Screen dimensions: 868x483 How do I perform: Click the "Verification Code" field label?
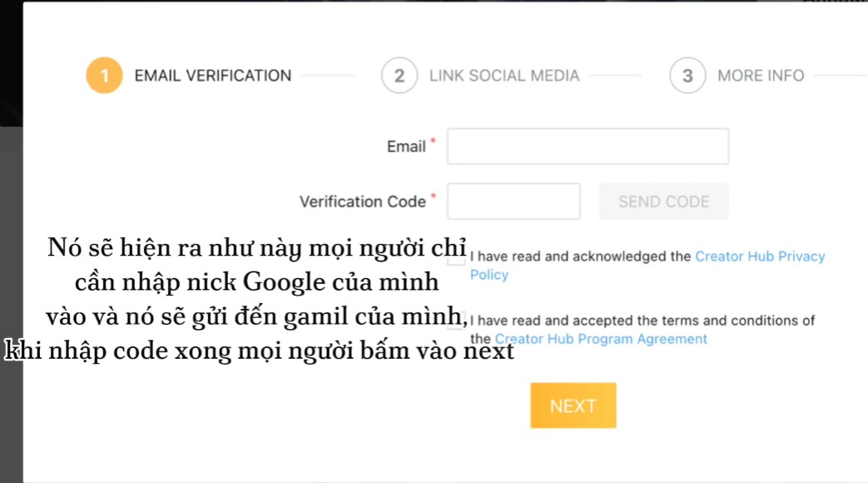click(x=363, y=202)
